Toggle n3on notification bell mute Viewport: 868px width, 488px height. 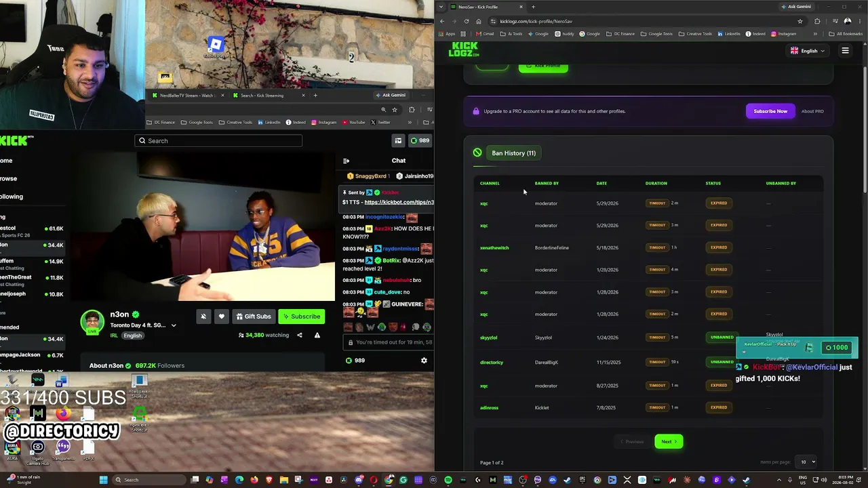click(x=203, y=317)
